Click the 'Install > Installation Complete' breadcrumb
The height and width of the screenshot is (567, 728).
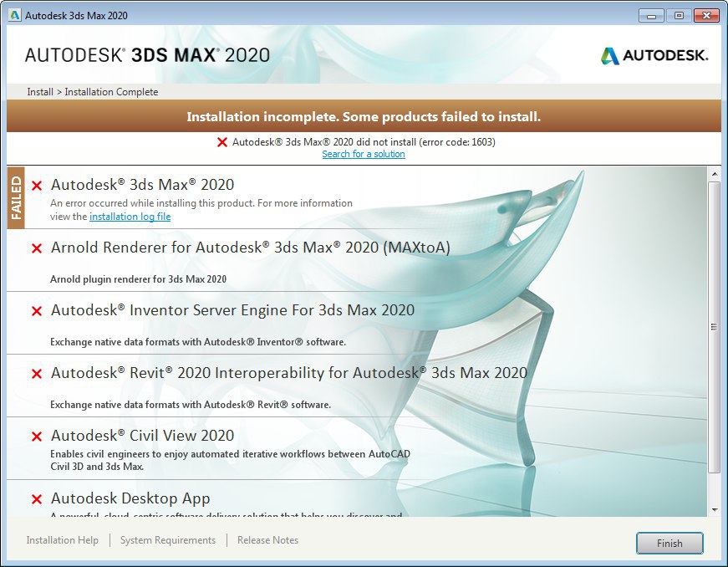[93, 92]
